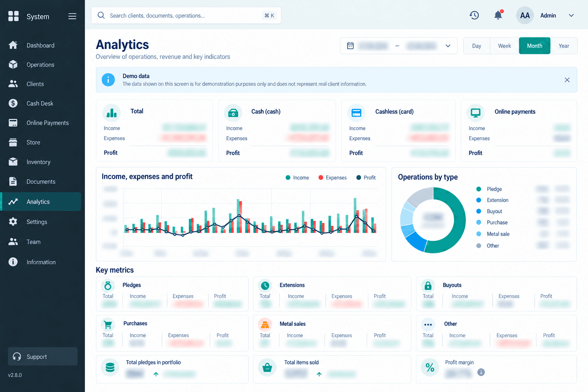Viewport: 588px width, 392px height.
Task: Toggle Profit series in chart legend
Action: (x=366, y=178)
